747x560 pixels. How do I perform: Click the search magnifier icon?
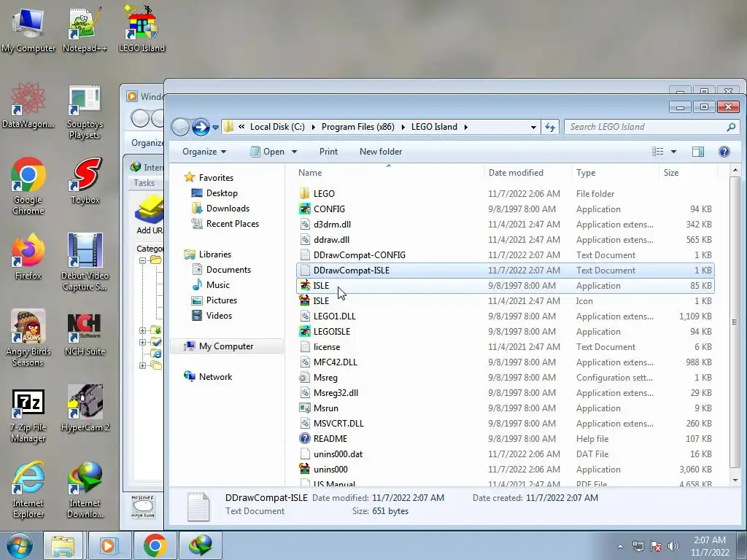pyautogui.click(x=731, y=127)
